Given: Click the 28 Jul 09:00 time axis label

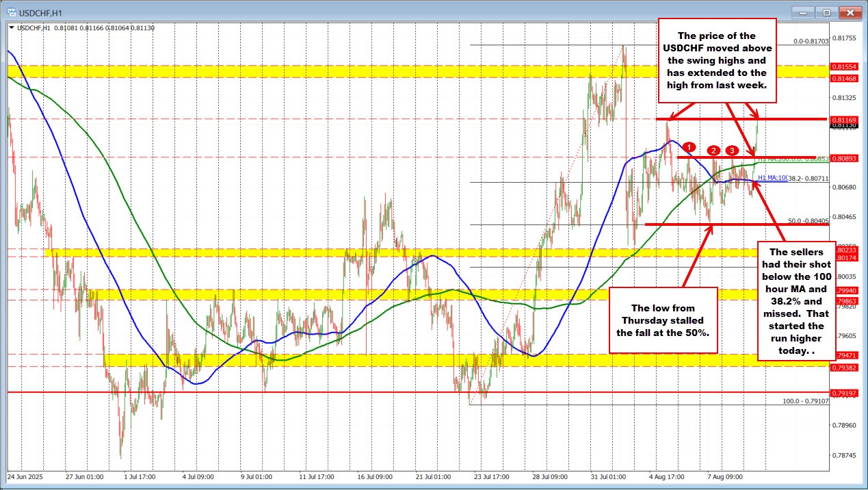Looking at the screenshot, I should (551, 476).
